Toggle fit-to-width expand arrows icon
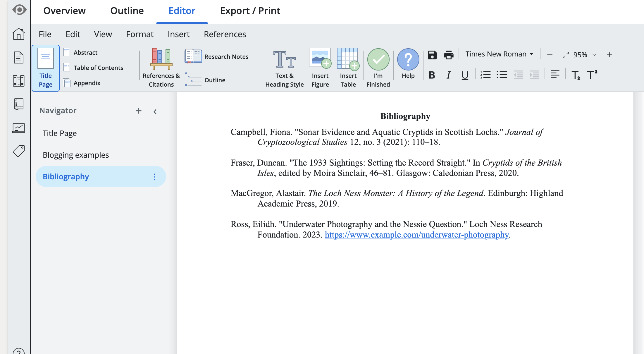 [566, 55]
